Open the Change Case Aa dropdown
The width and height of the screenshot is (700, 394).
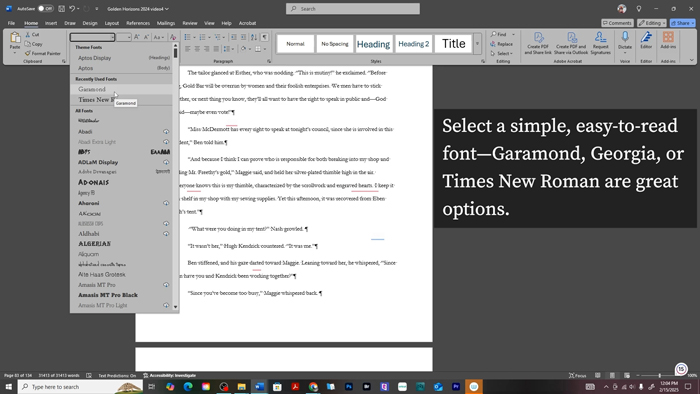point(159,37)
